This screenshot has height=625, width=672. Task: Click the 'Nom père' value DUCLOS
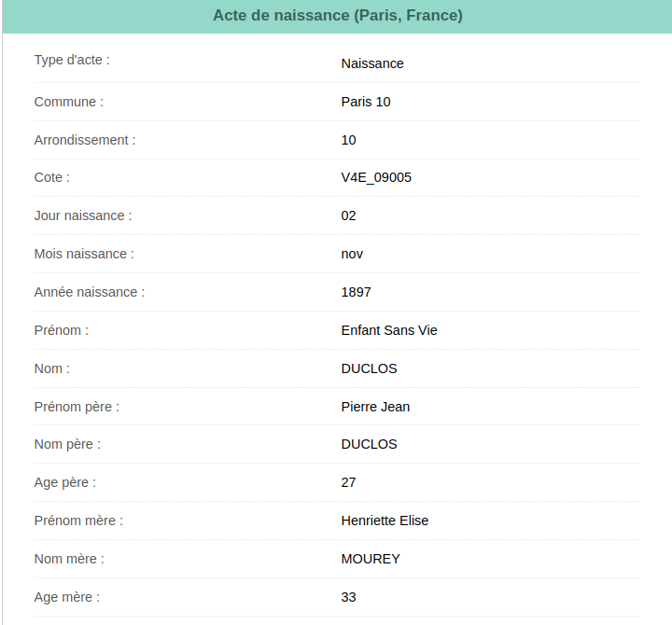[x=369, y=444]
